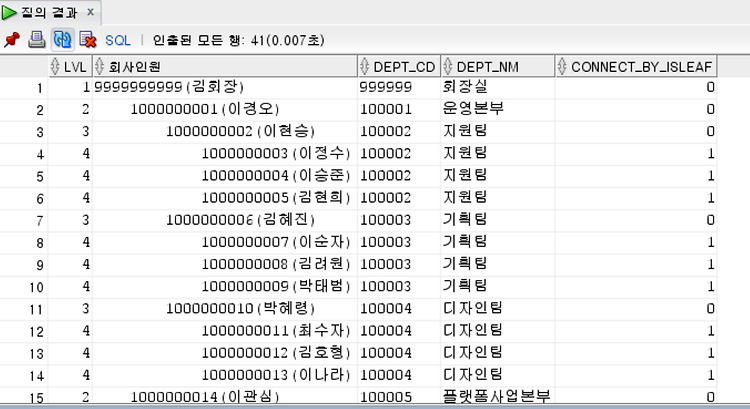
Task: Select row number 7 header
Action: click(24, 221)
